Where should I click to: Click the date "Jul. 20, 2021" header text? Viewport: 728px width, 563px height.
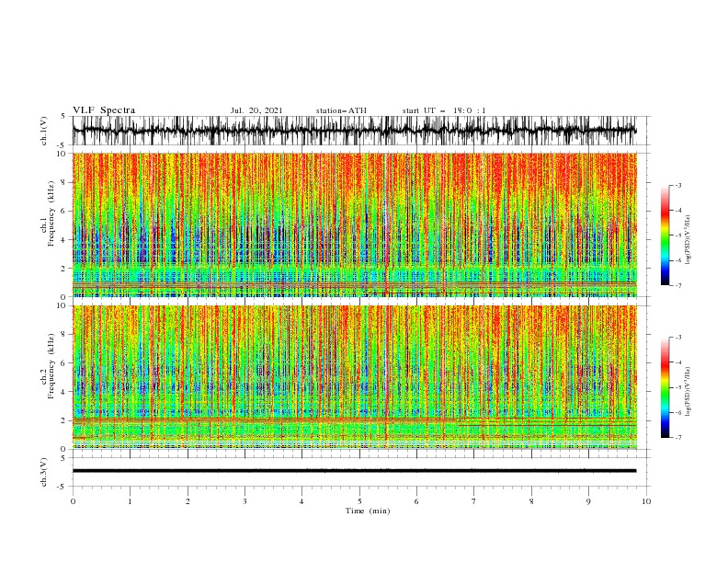click(256, 110)
